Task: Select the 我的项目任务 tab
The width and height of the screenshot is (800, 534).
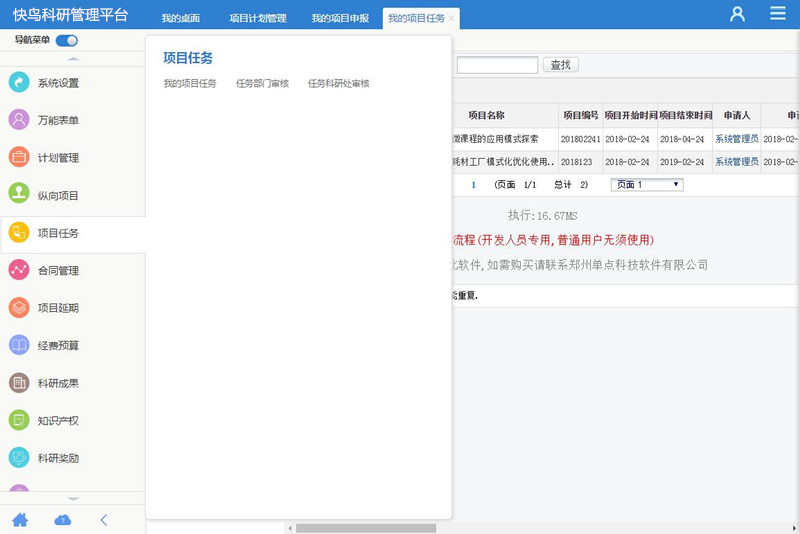Action: [416, 18]
